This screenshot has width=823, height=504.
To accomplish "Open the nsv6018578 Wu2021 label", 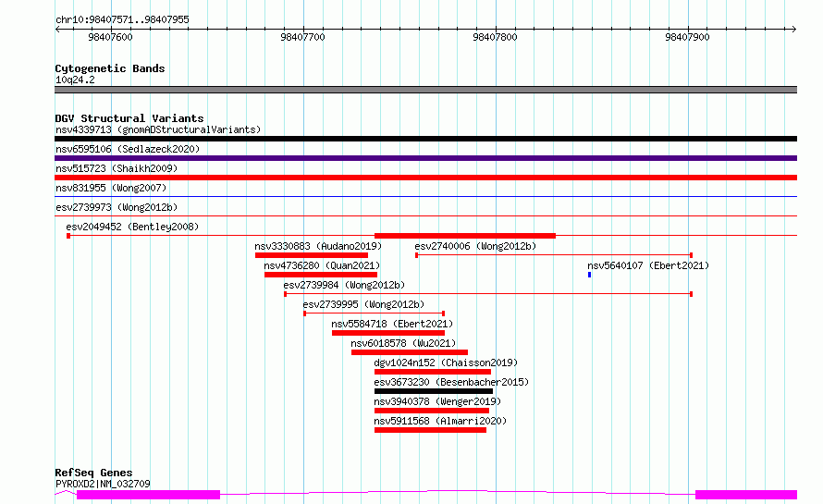I will point(403,343).
